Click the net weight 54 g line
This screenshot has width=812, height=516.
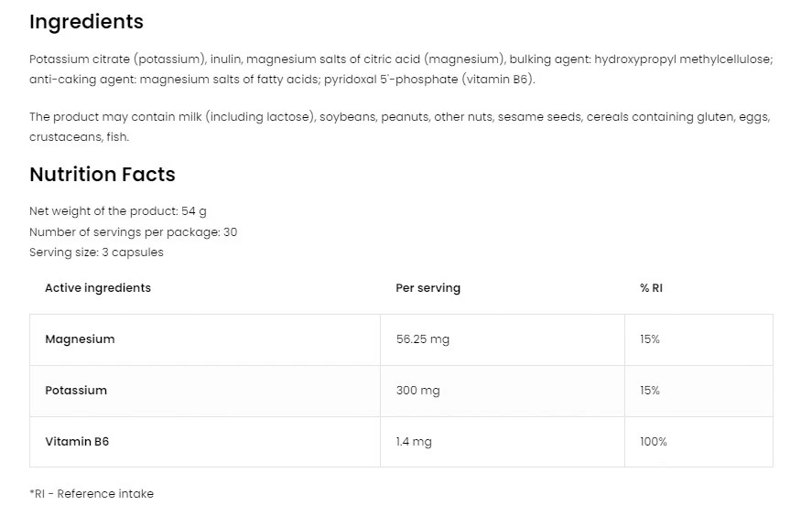point(118,211)
